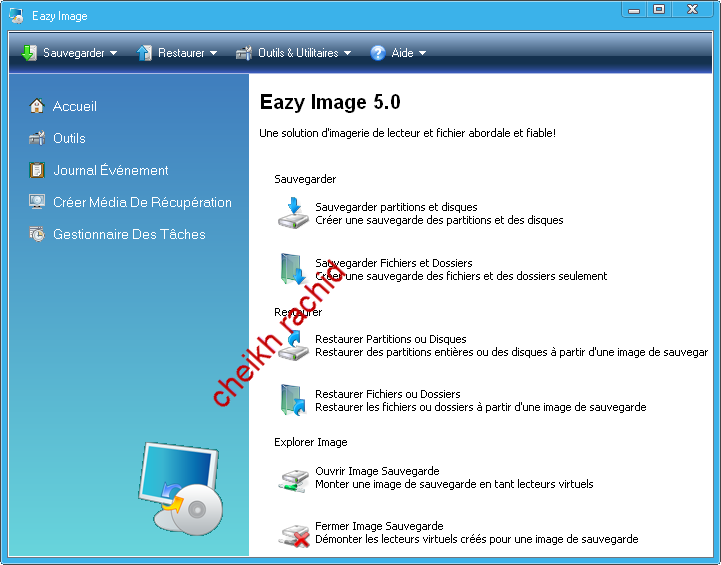Screen dimensions: 721x565
Task: Open Journal Événement in the sidebar
Action: click(x=110, y=170)
